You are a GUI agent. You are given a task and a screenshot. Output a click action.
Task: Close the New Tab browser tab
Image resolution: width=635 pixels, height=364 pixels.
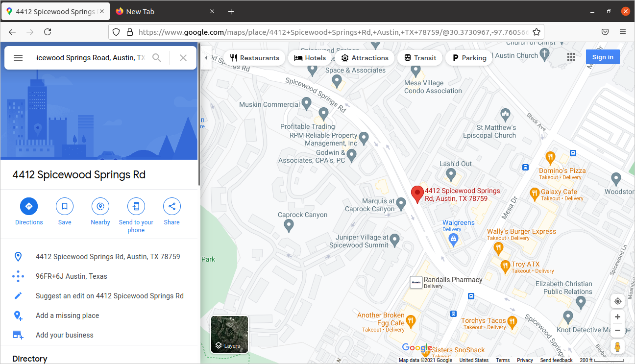pyautogui.click(x=212, y=12)
